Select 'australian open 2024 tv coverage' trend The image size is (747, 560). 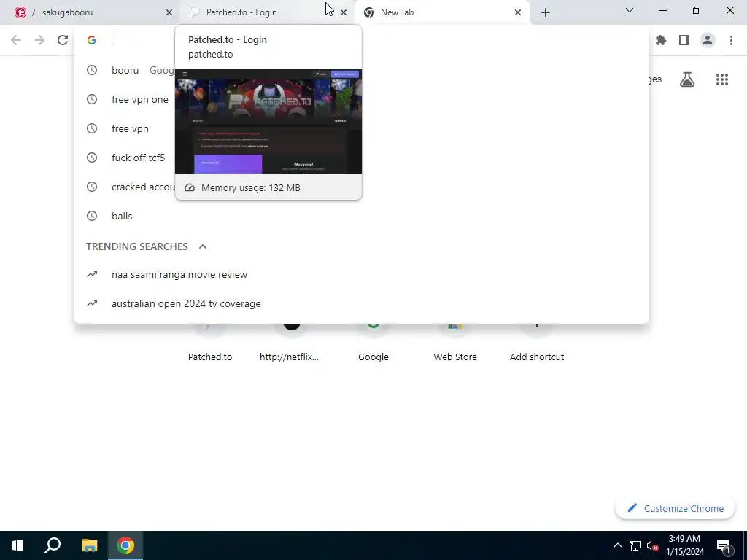[x=362, y=304]
